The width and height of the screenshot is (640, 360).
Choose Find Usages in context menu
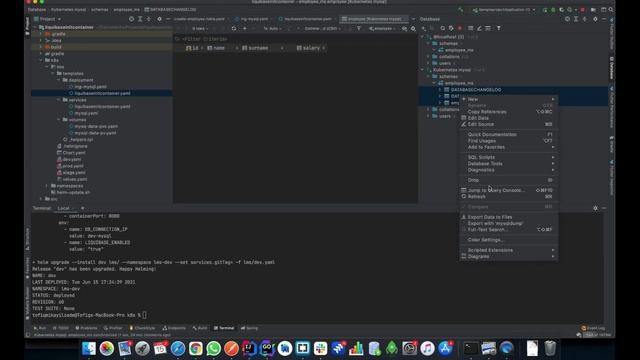pos(509,141)
